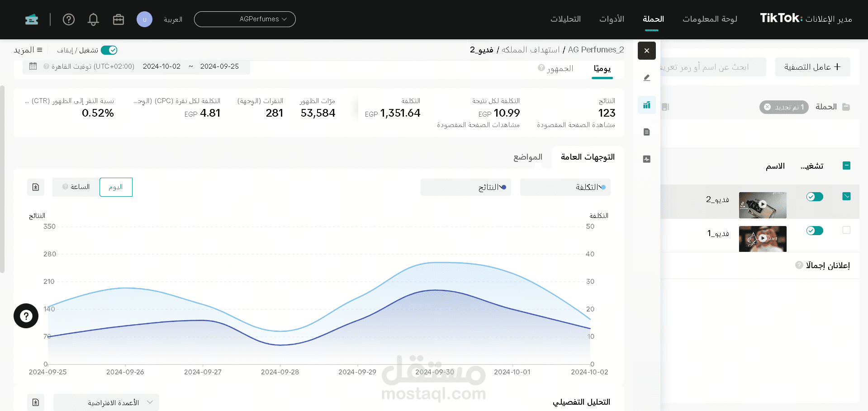
Task: Select the chart analytics icon in side rail
Action: [x=647, y=105]
